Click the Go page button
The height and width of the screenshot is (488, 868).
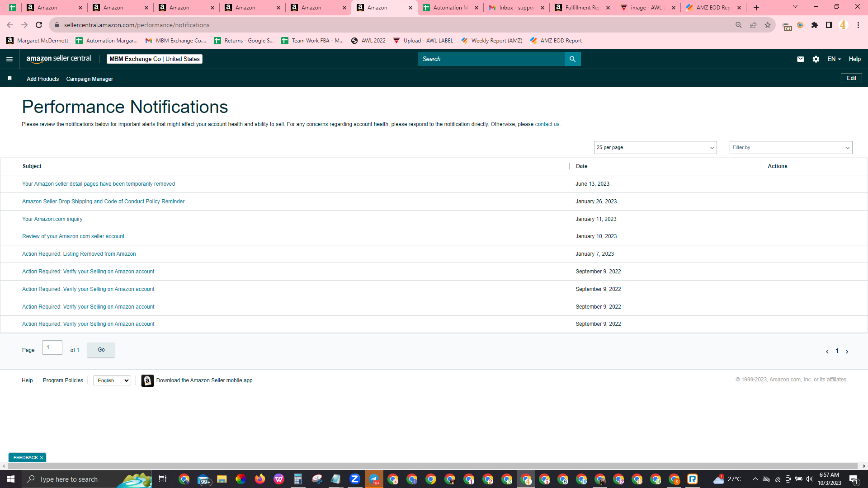101,350
